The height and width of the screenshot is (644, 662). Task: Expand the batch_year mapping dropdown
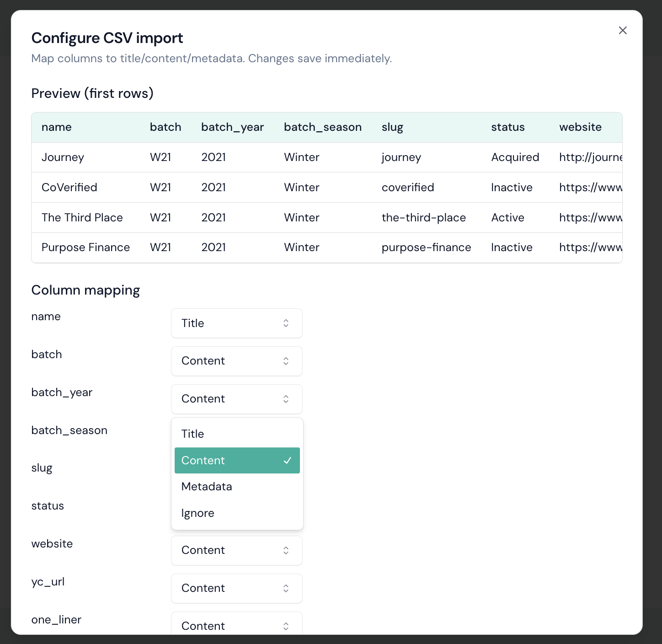236,399
